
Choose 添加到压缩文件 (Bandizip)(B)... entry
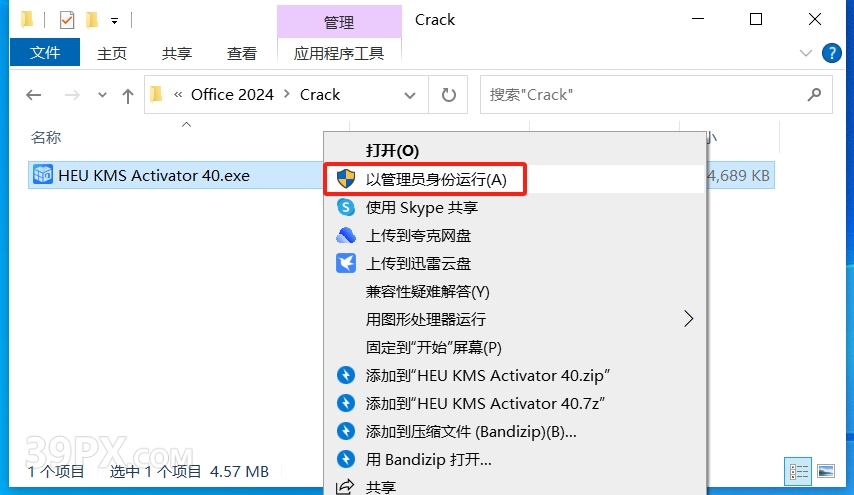click(515, 431)
